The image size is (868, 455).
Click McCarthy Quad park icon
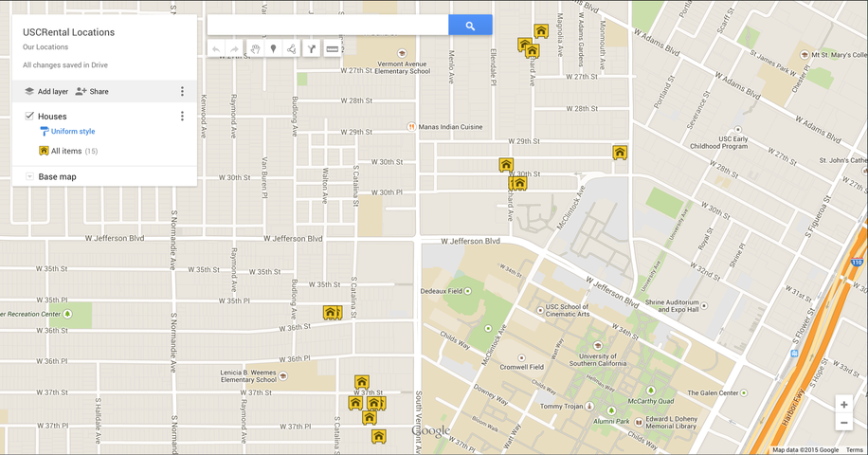(651, 391)
